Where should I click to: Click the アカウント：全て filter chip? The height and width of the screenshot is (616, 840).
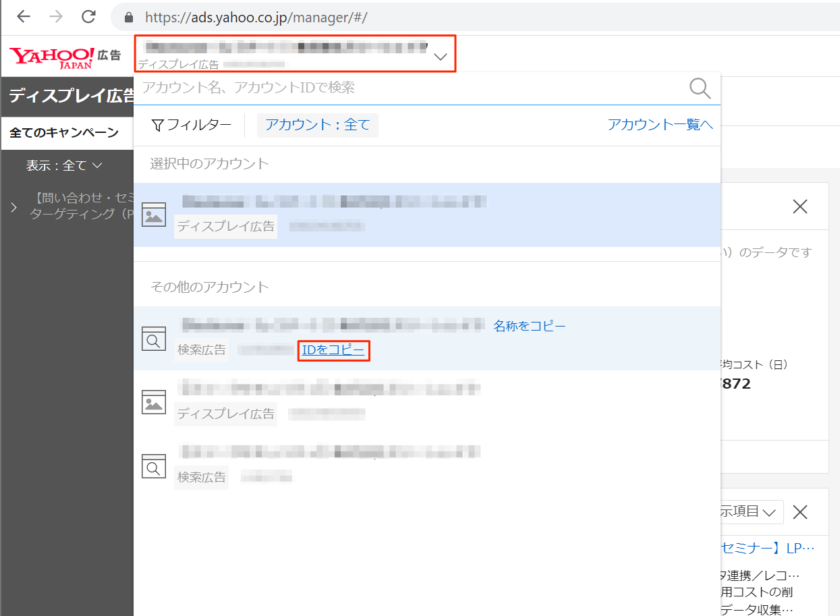pyautogui.click(x=317, y=125)
